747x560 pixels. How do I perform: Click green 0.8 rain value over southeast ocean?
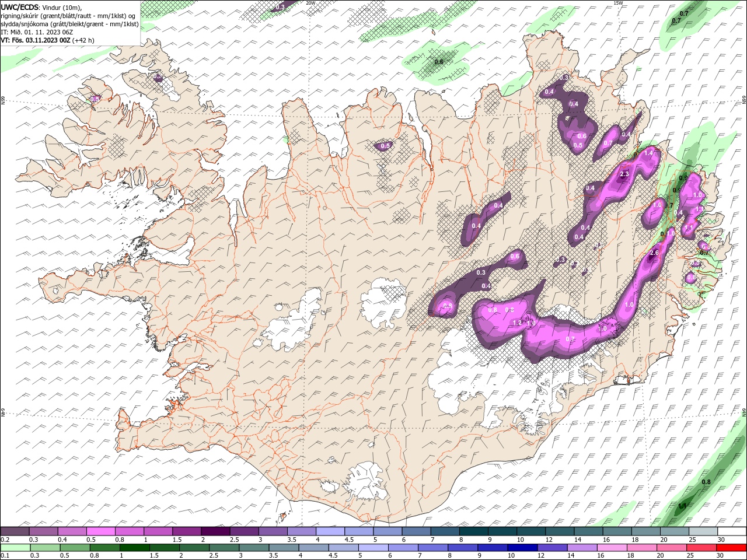[706, 482]
